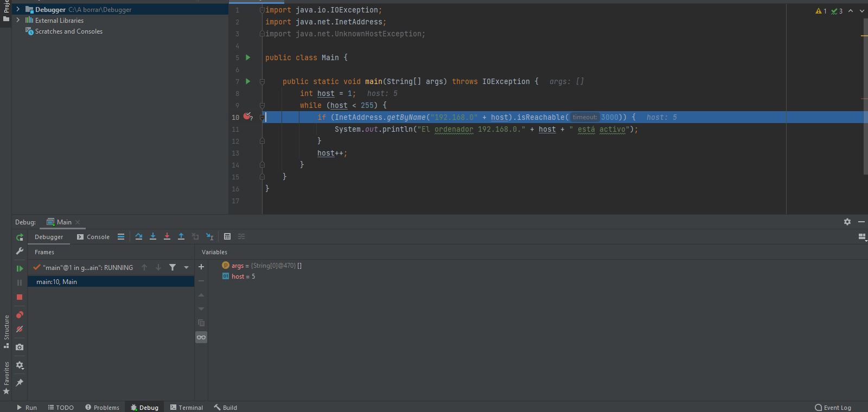Toggle the breakpoint on line 10

247,117
